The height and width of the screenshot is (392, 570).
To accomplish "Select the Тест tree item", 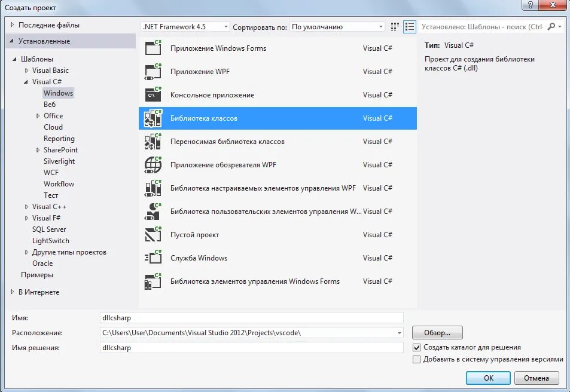I will point(51,195).
